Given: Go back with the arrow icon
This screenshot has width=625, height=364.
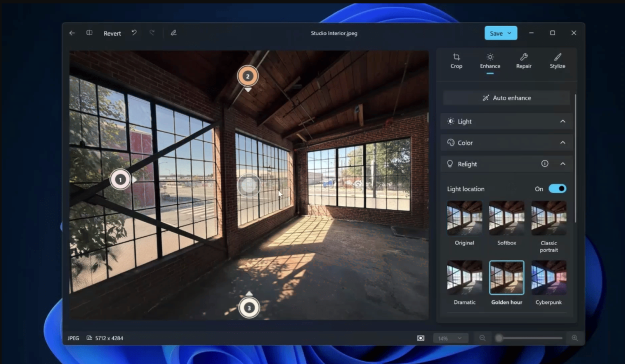Looking at the screenshot, I should coord(72,33).
